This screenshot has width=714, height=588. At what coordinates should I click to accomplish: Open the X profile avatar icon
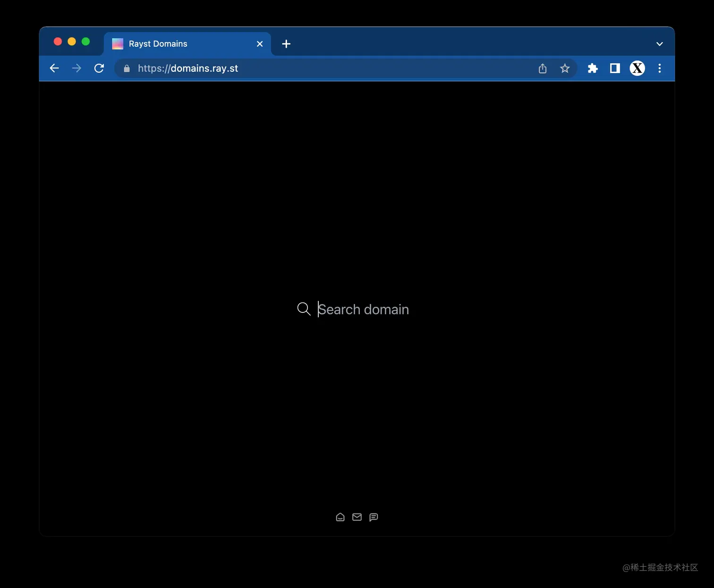[637, 68]
